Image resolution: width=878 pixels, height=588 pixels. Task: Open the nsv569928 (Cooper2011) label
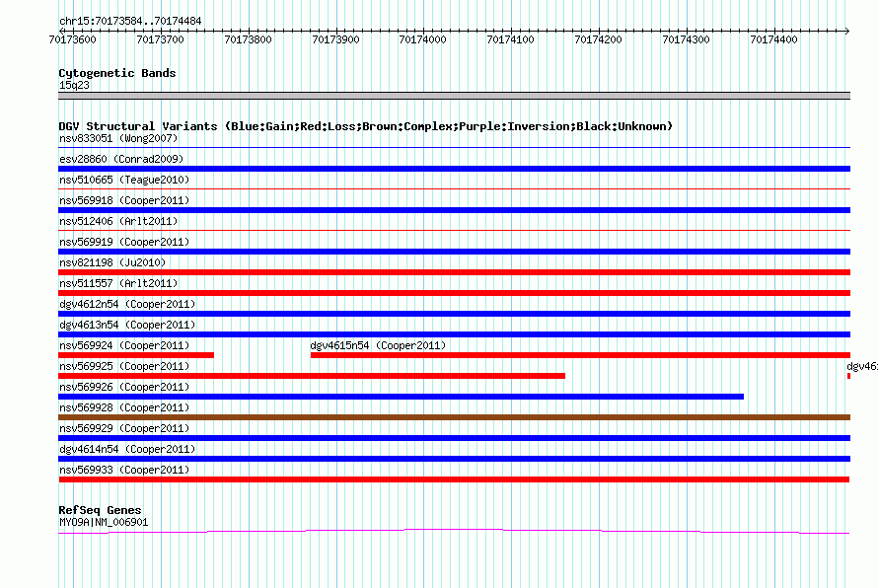[x=124, y=407]
